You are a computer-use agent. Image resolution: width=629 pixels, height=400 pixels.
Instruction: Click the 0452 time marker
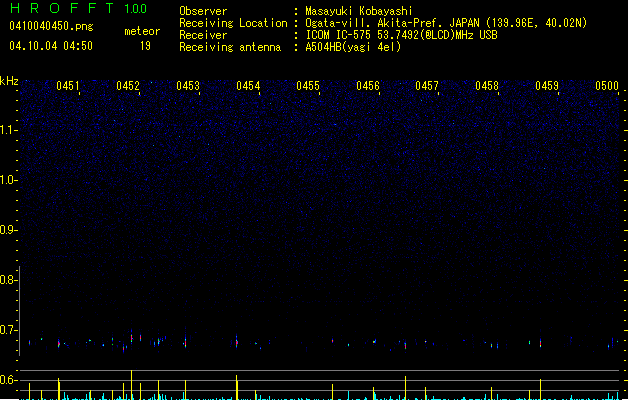pos(128,86)
